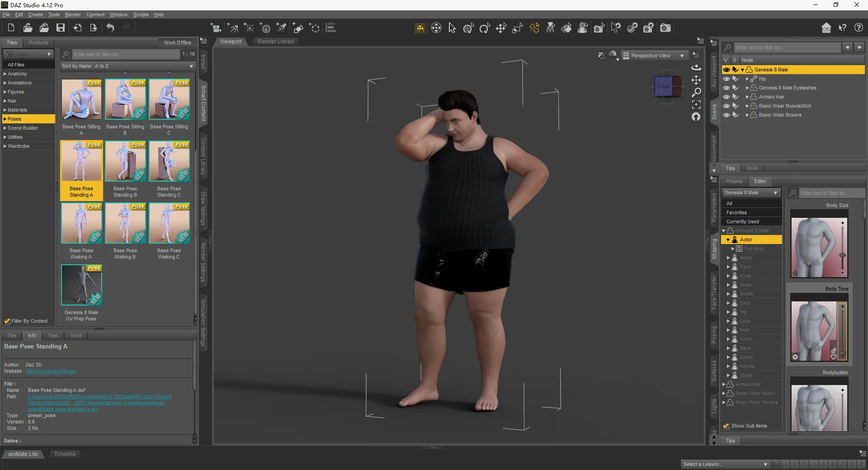Select the Node Selection arrow tool
Viewport: 868px width, 470px height.
click(452, 28)
